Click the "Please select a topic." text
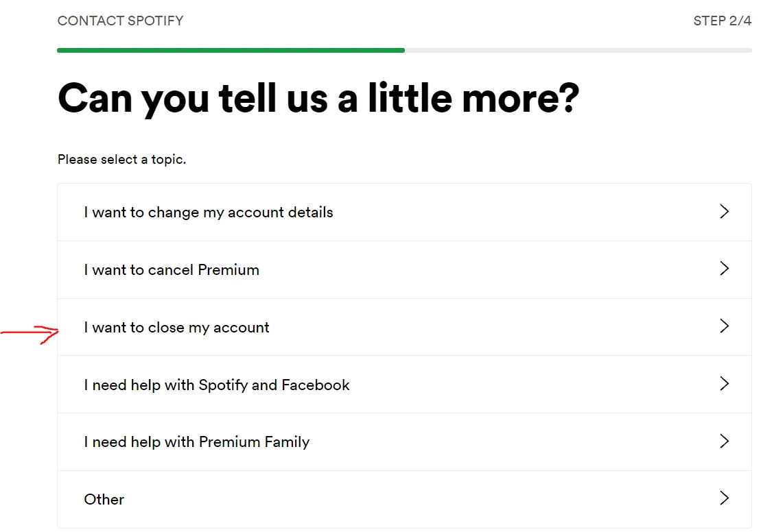The width and height of the screenshot is (761, 532). click(x=122, y=160)
